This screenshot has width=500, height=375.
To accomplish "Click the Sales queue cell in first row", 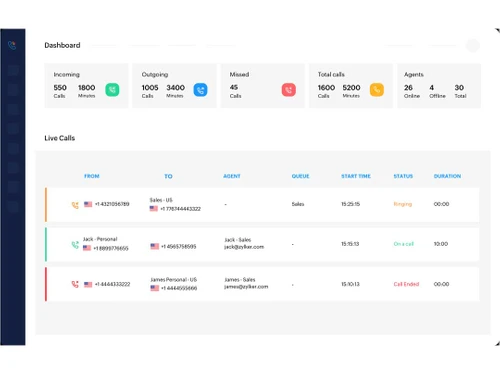I will (298, 204).
